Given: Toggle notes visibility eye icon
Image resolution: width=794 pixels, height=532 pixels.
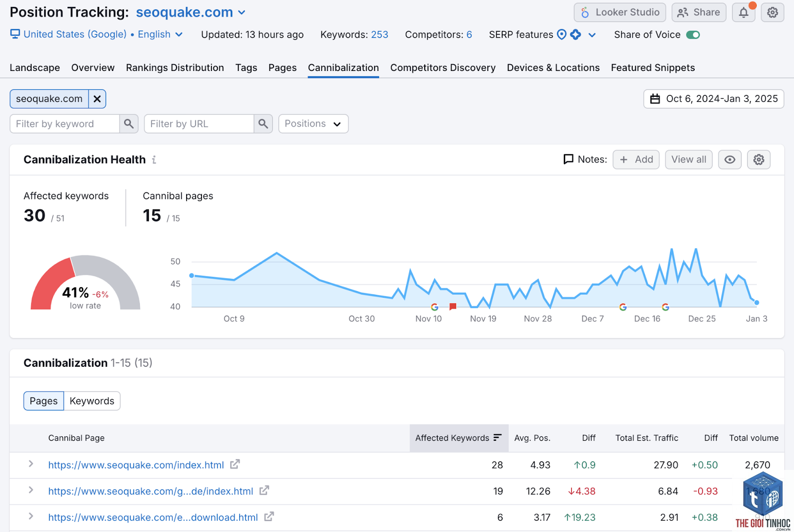Looking at the screenshot, I should coord(729,159).
